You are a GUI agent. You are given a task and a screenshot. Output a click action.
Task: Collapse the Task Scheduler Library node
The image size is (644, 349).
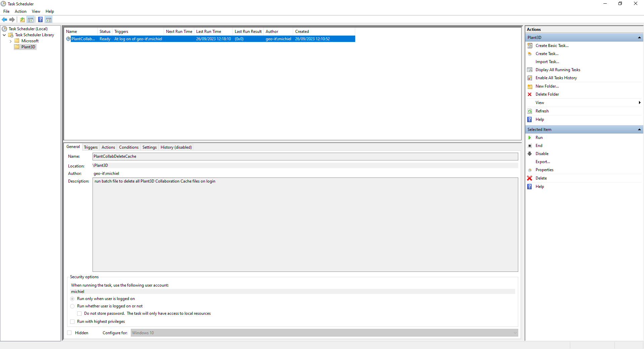pyautogui.click(x=4, y=35)
